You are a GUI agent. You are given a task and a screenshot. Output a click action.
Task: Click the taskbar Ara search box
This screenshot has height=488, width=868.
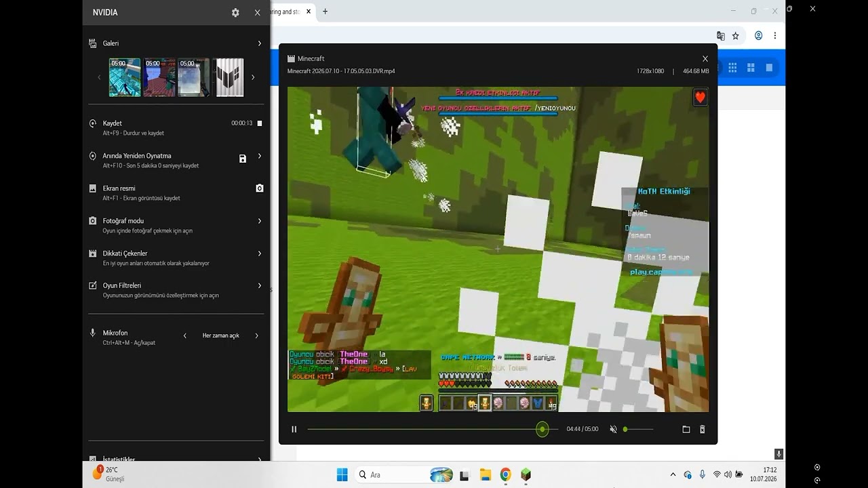(x=404, y=474)
